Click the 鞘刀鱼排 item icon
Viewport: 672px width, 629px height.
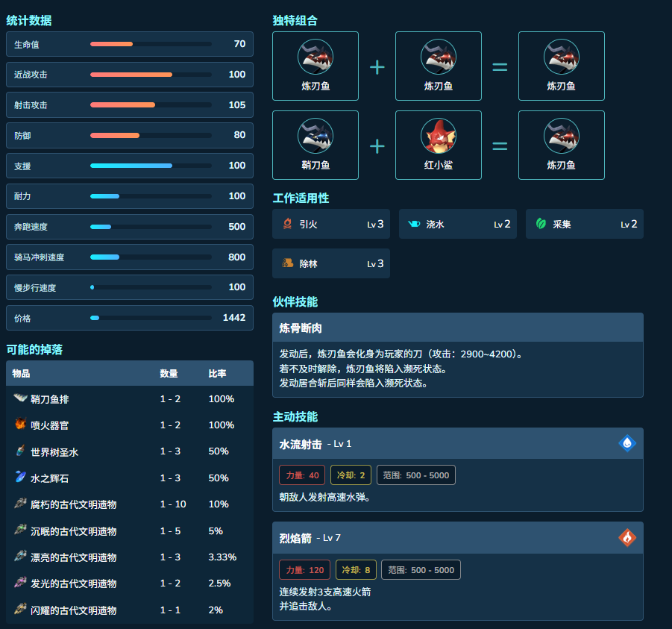click(x=20, y=398)
